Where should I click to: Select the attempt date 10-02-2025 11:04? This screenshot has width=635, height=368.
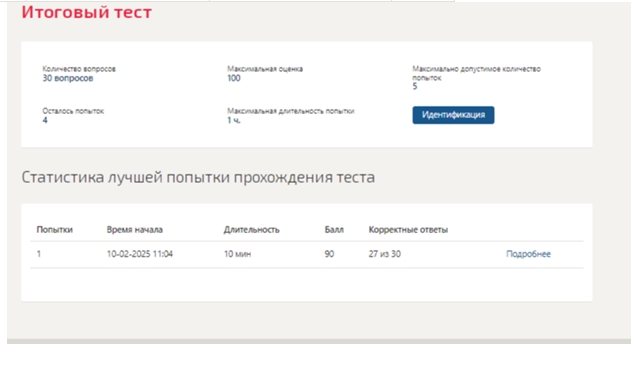click(140, 254)
